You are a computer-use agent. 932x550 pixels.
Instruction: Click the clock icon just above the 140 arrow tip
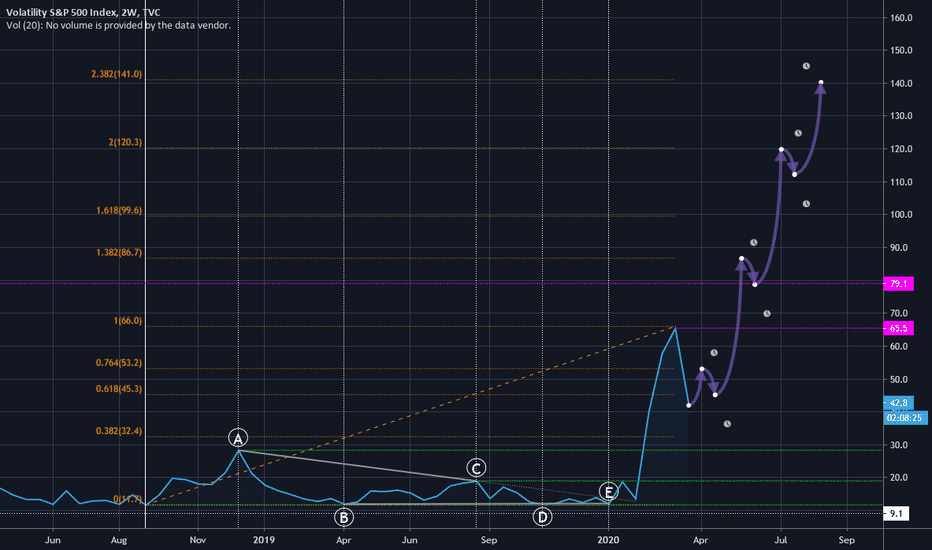pos(806,66)
